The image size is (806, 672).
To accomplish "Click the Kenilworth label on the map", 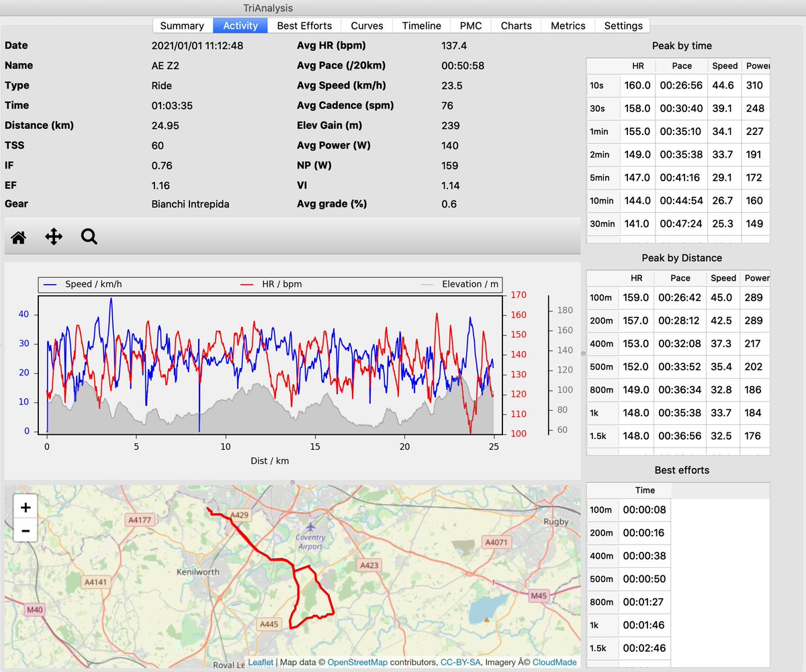I will 197,572.
